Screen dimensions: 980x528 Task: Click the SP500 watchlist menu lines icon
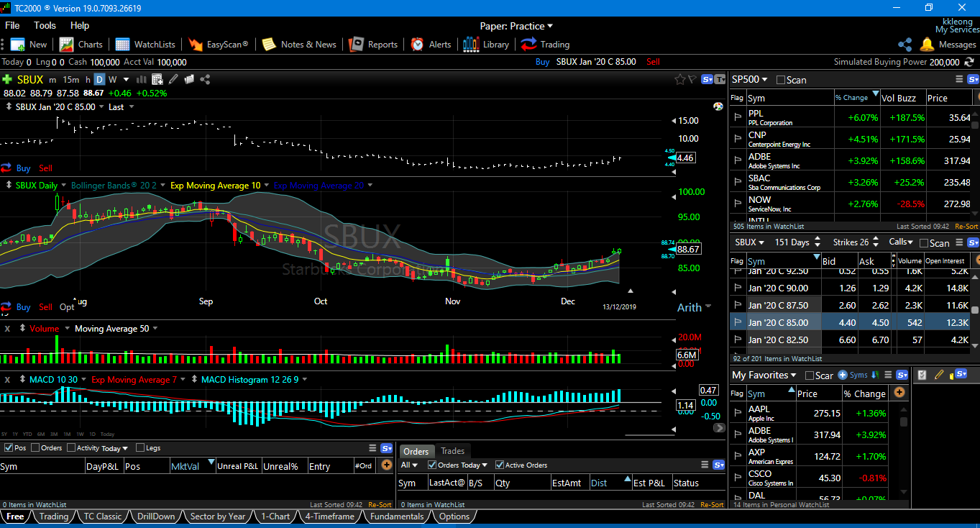pyautogui.click(x=959, y=79)
